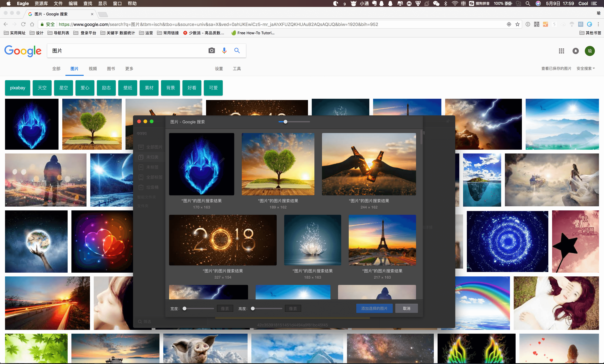604x364 pixels.
Task: Open the WeChat menu bar icon
Action: pyautogui.click(x=436, y=3)
